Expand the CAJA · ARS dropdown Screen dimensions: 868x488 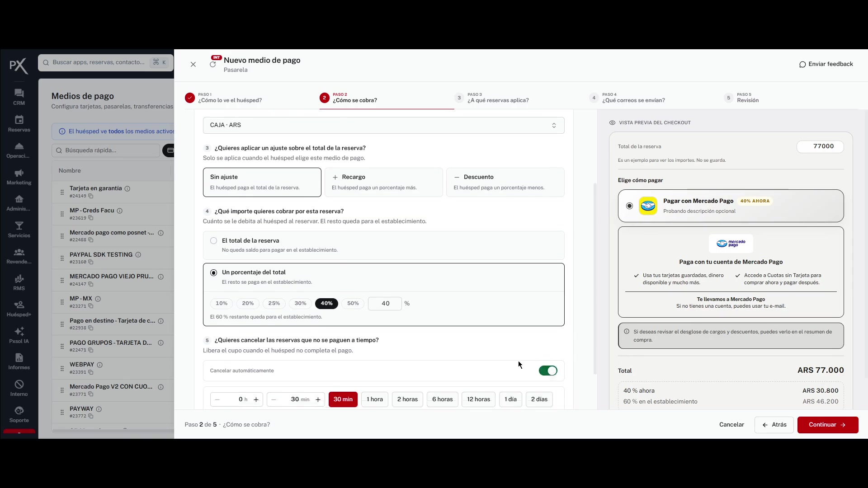pos(383,125)
